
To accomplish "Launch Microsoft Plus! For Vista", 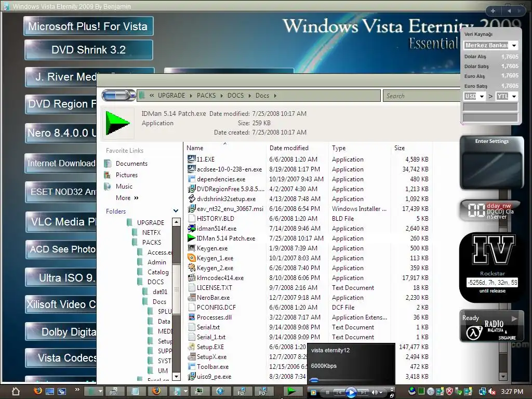I will pyautogui.click(x=88, y=26).
